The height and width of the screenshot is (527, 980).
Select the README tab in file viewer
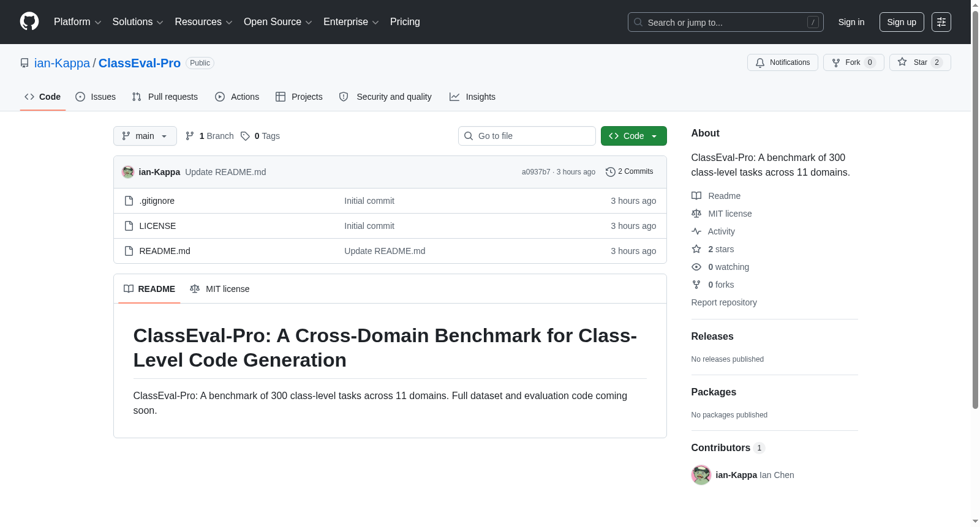(149, 289)
